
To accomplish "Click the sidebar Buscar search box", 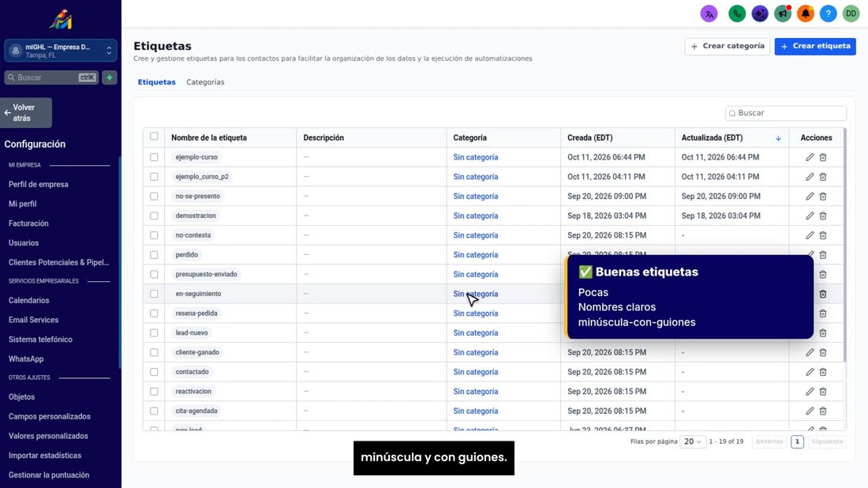I will (x=51, y=77).
